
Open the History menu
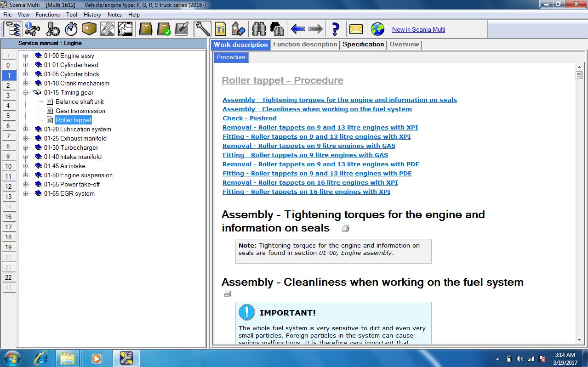point(92,15)
